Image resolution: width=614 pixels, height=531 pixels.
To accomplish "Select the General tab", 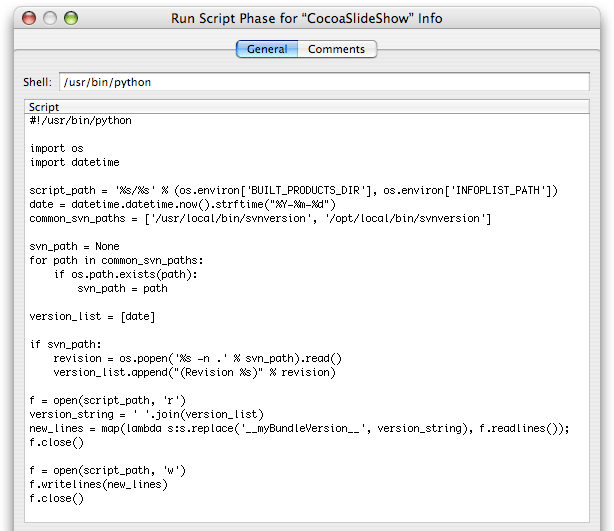I will (x=267, y=49).
